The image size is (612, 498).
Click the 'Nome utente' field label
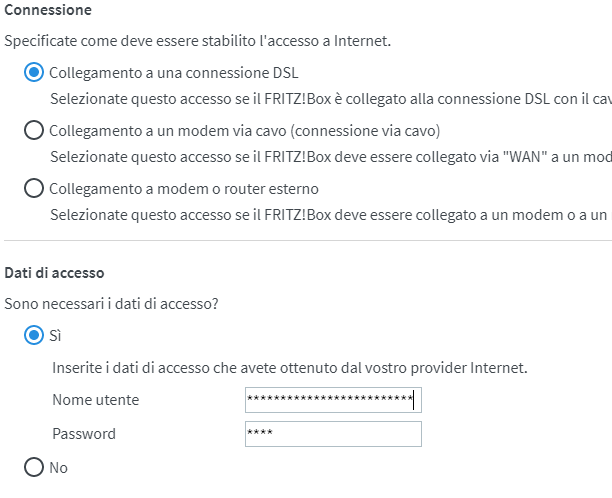coord(95,400)
